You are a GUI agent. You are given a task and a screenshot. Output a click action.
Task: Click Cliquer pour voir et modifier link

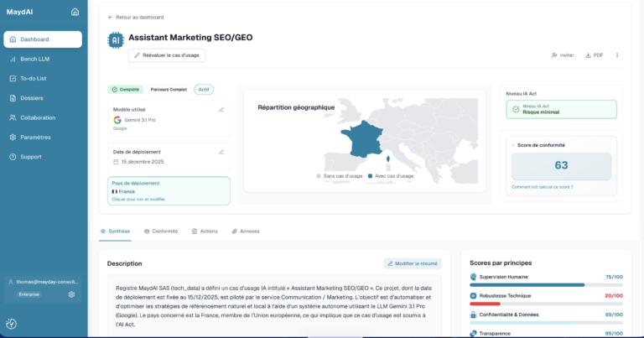[x=138, y=199]
